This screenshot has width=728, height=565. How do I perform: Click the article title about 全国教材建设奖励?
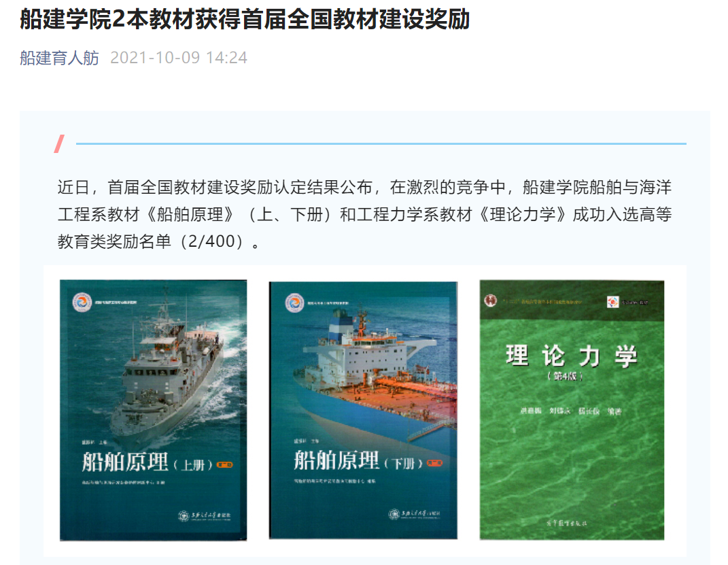pyautogui.click(x=245, y=20)
